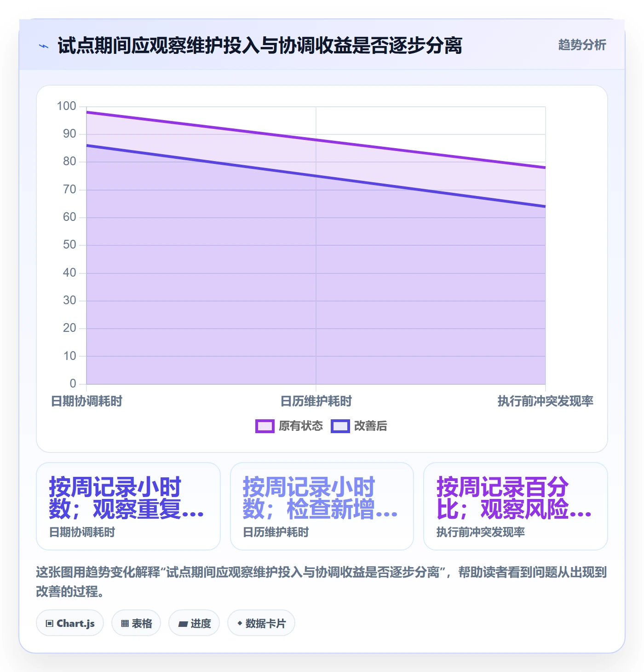The width and height of the screenshot is (644, 672).
Task: Click the 50 y-axis value
Action: (x=69, y=245)
